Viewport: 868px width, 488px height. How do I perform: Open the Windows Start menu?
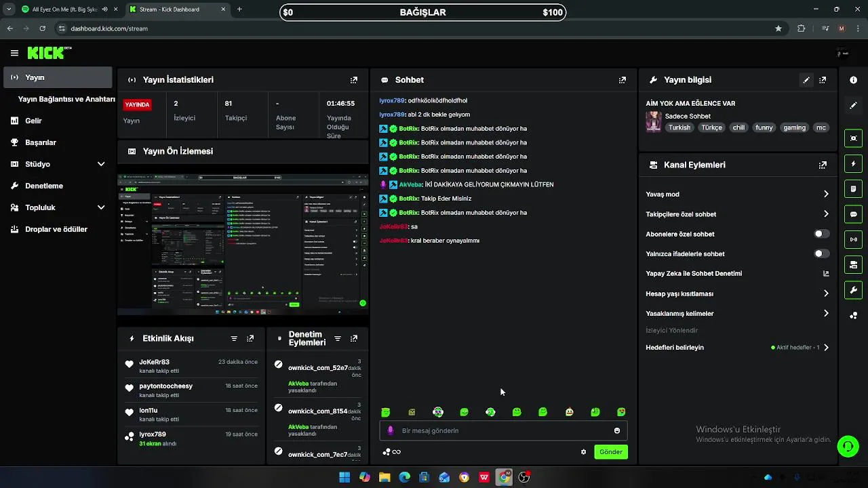[344, 477]
